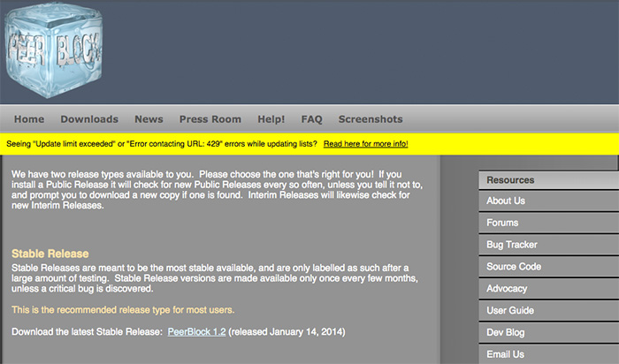The width and height of the screenshot is (619, 364).
Task: Open the Downloads menu item
Action: (x=89, y=119)
